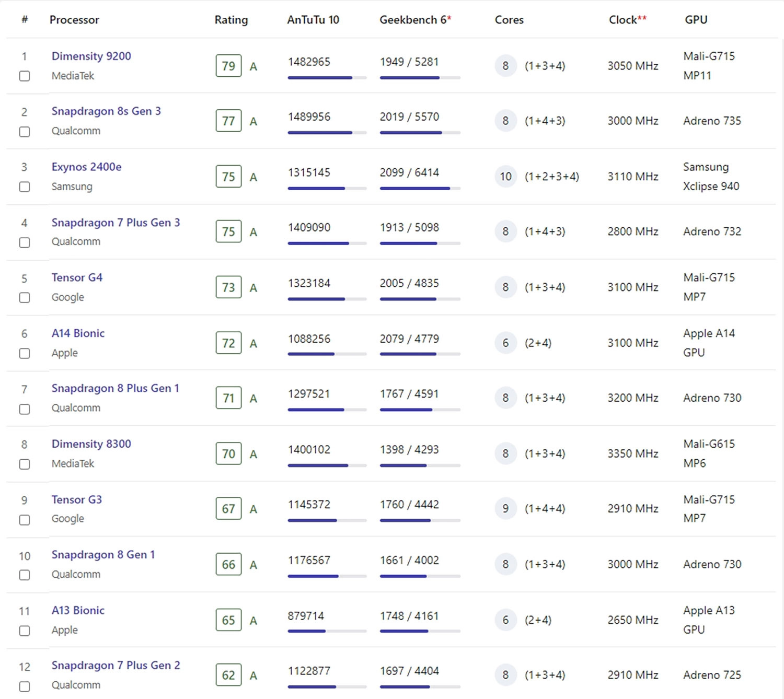Image resolution: width=784 pixels, height=699 pixels.
Task: Select the GPU text Adreno 735
Action: coord(712,121)
